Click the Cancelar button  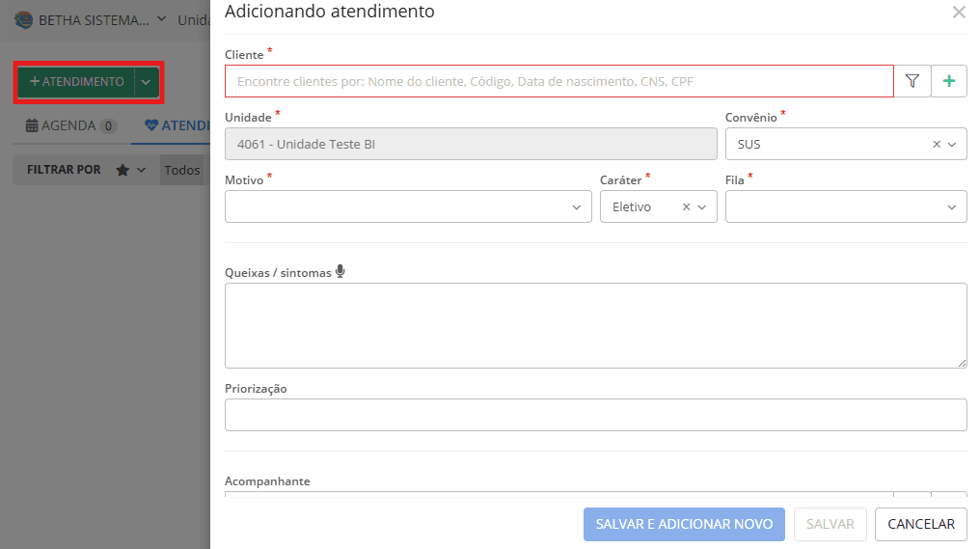920,524
